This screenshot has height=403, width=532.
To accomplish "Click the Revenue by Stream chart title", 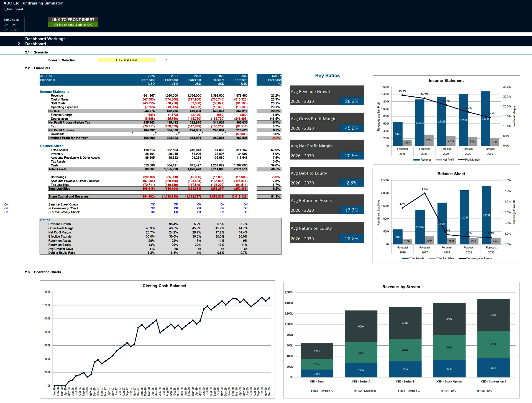I will pyautogui.click(x=401, y=287).
